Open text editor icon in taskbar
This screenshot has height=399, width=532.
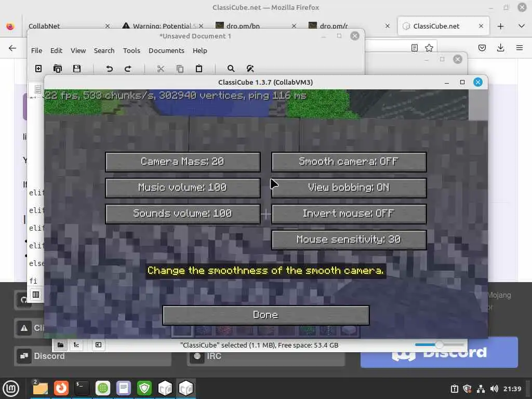124,388
